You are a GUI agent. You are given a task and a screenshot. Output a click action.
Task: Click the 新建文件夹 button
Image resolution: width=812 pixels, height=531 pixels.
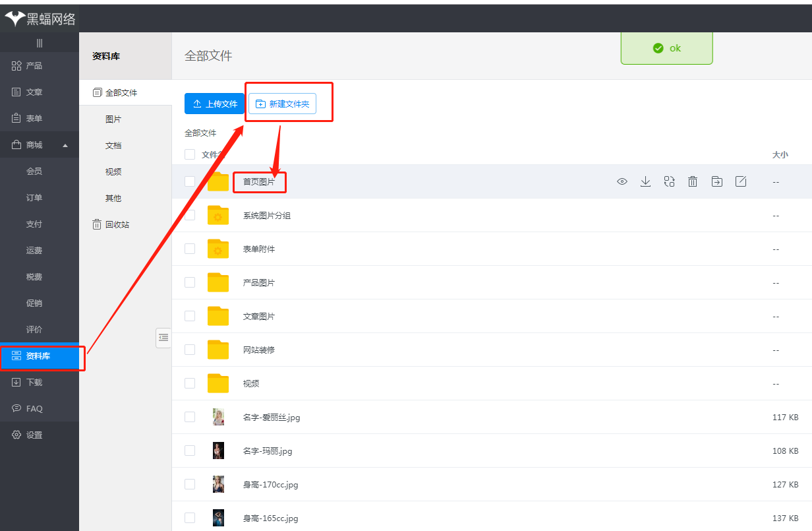[x=282, y=104]
